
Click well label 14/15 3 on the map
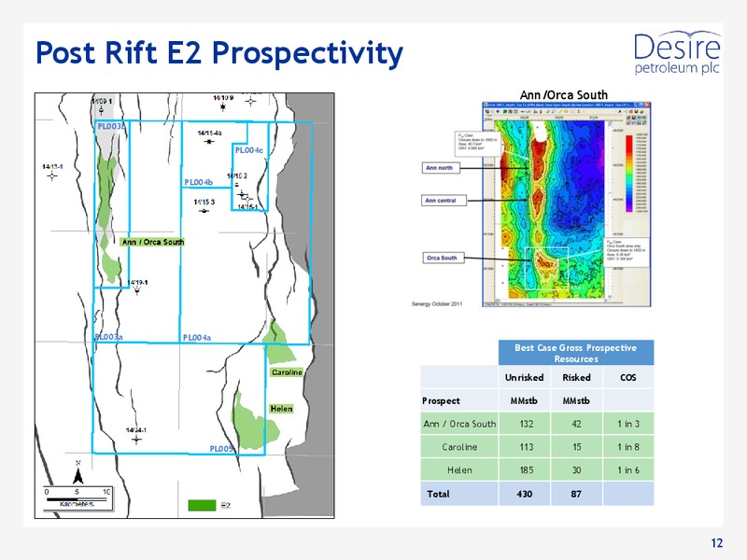pos(204,202)
